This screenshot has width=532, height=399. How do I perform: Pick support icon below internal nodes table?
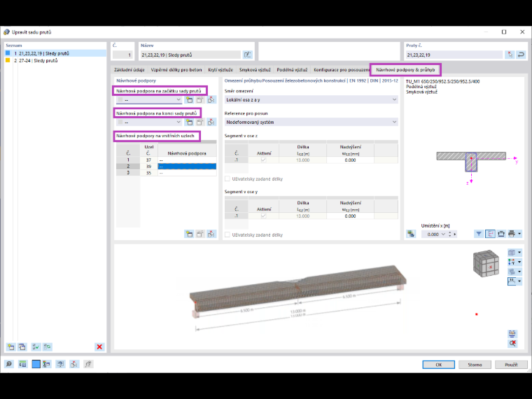click(x=211, y=234)
